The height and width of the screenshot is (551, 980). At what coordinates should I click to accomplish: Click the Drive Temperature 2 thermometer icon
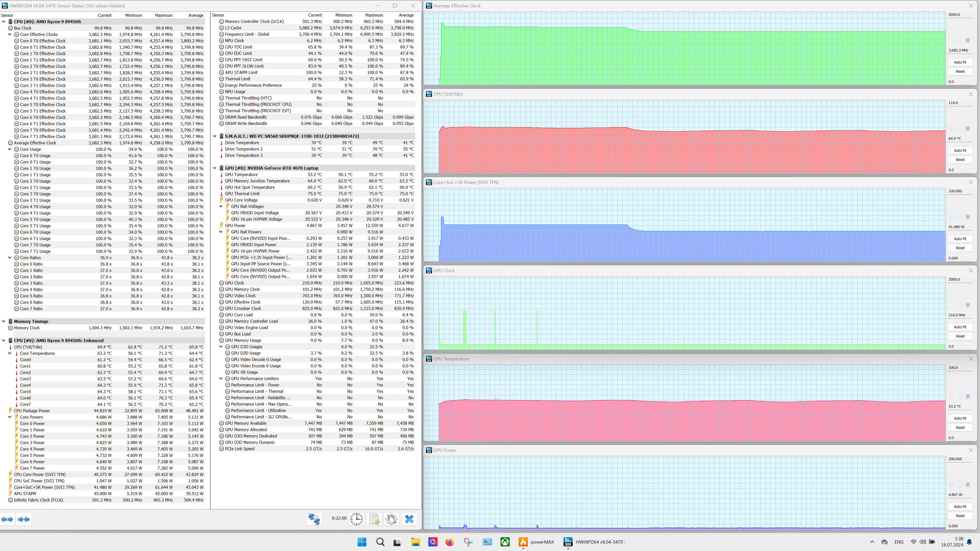221,149
